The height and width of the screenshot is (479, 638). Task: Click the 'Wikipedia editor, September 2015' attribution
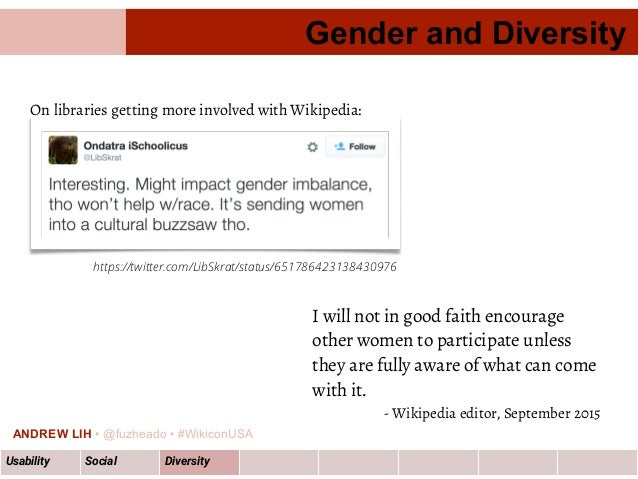(x=492, y=413)
